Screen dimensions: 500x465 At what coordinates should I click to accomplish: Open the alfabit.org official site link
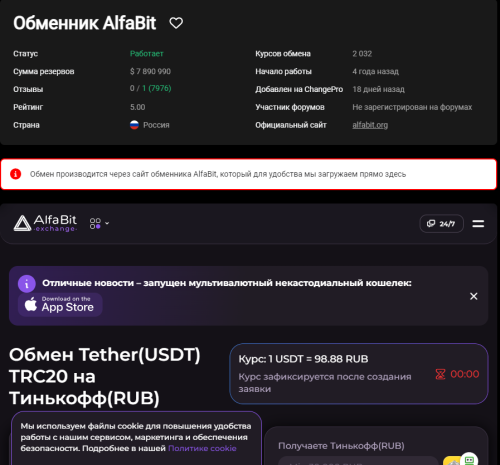coord(370,125)
